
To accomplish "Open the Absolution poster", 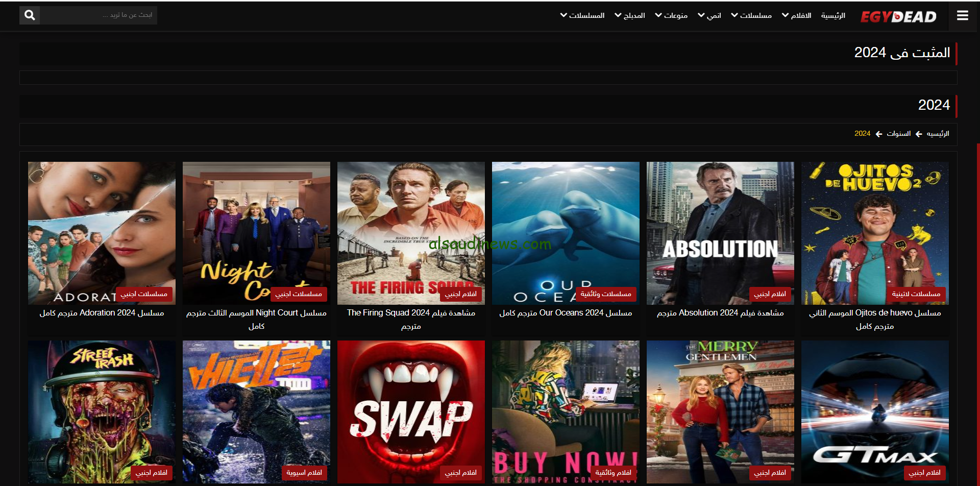I will [720, 233].
